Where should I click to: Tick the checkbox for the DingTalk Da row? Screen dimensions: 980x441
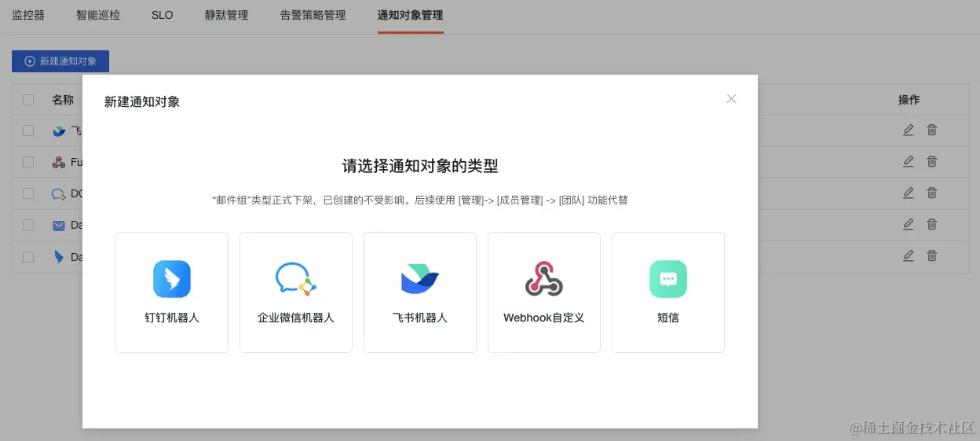coord(28,256)
